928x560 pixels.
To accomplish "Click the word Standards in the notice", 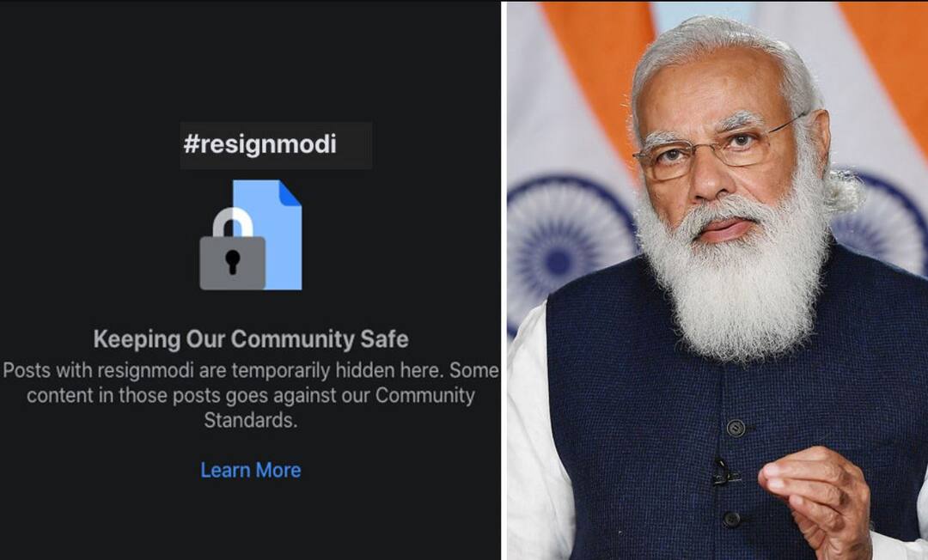I will click(x=250, y=420).
